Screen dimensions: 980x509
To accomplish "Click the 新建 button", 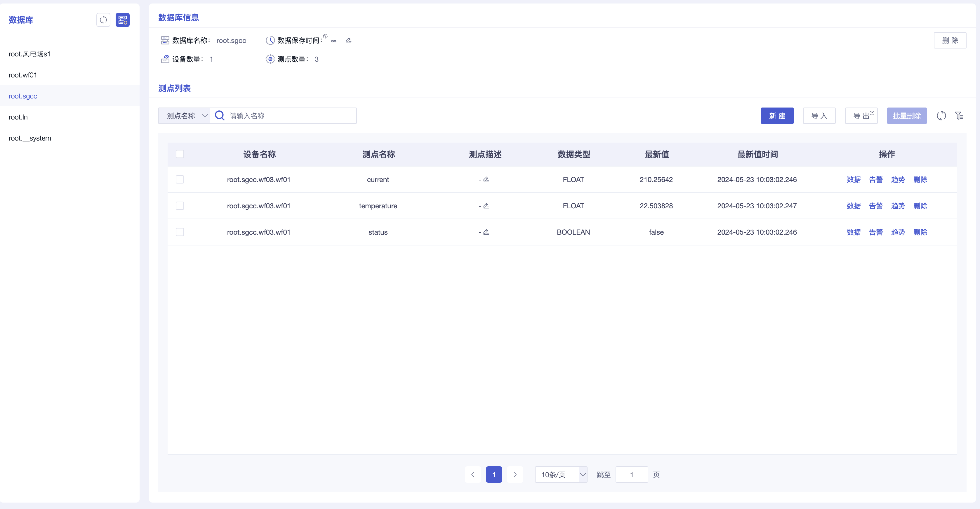I will 777,116.
